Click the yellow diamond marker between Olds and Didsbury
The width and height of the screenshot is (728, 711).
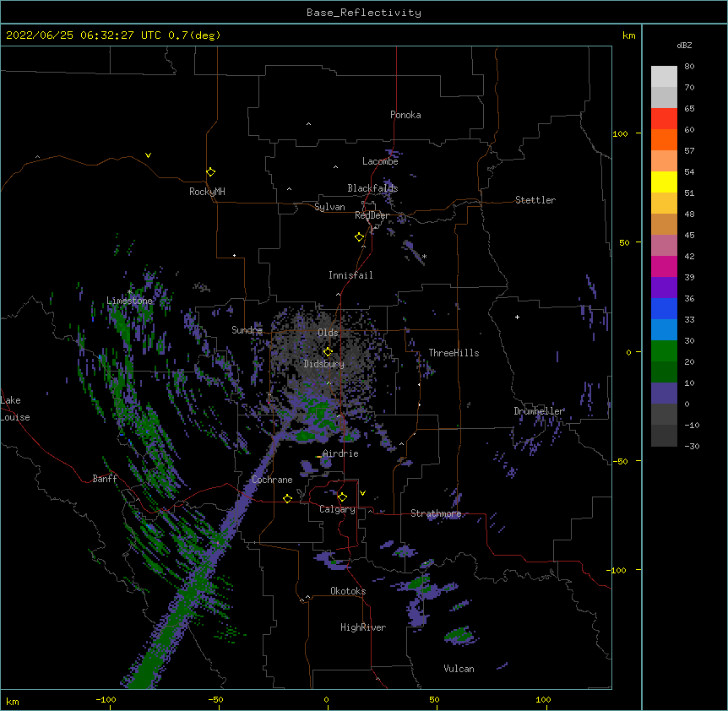(328, 352)
